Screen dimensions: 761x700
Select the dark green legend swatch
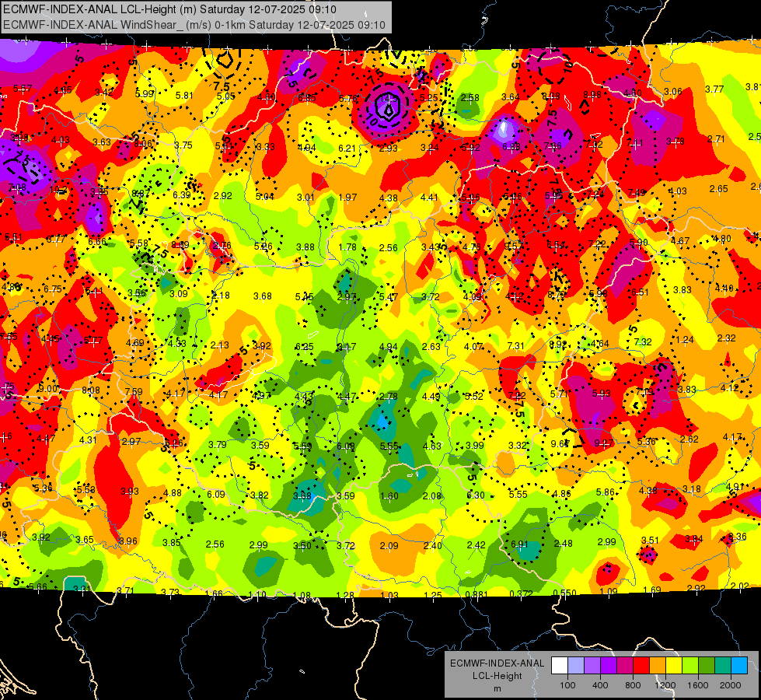707,665
